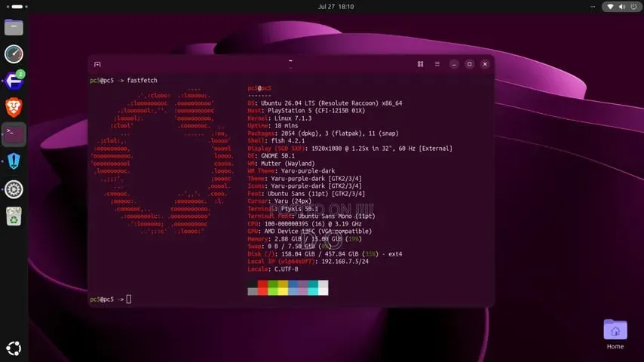Maximize the terminal window
Screen dimensions: 644x362
pos(470,64)
